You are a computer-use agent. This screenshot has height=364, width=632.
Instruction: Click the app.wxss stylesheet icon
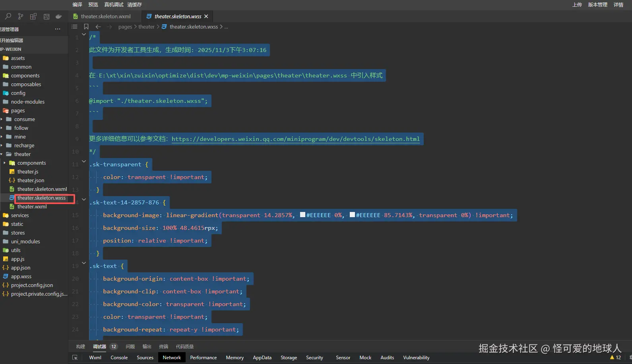(x=6, y=277)
